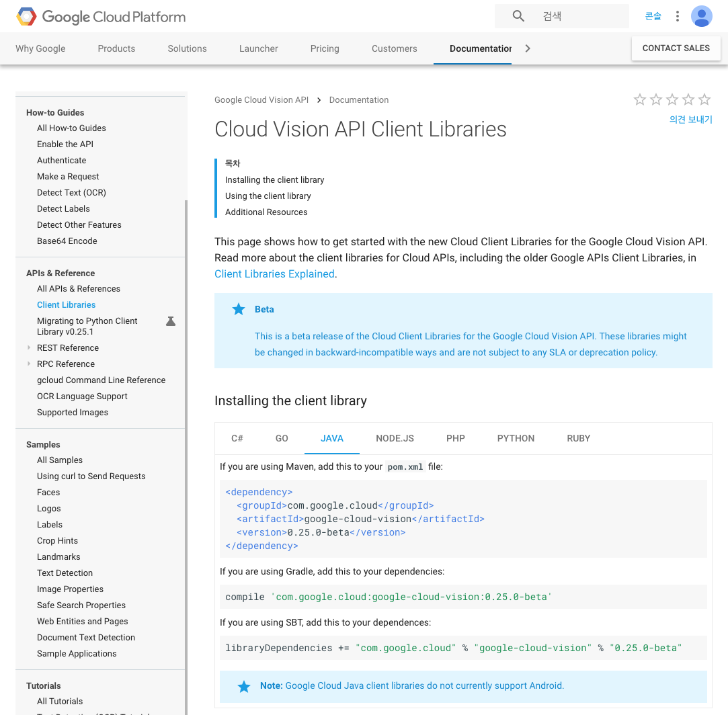The image size is (728, 715).
Task: Open the Landmarks sample link
Action: (x=58, y=556)
